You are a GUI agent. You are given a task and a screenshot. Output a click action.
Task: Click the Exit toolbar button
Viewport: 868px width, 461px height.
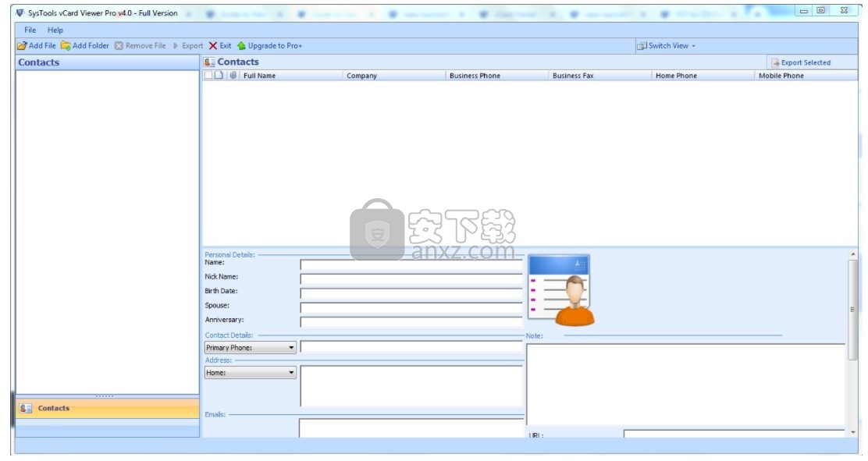(220, 46)
